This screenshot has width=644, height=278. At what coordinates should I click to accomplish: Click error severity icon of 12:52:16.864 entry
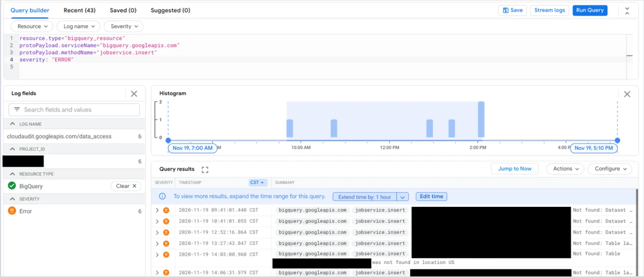[166, 232]
